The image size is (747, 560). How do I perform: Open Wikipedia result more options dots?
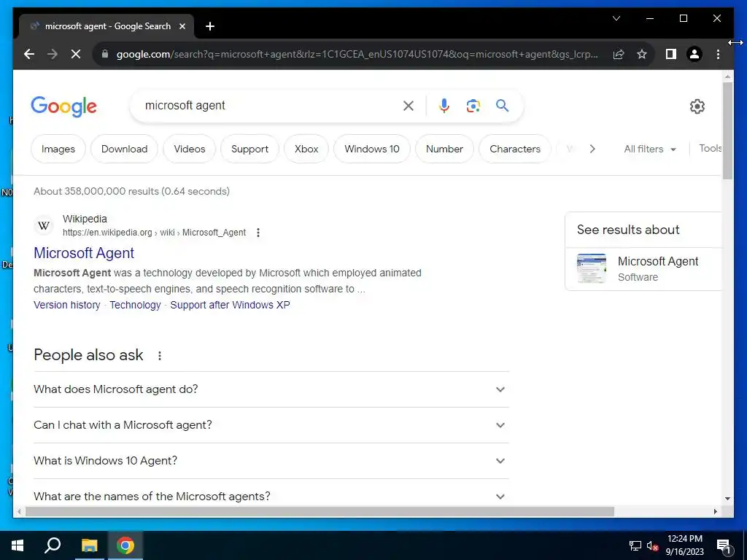(258, 233)
